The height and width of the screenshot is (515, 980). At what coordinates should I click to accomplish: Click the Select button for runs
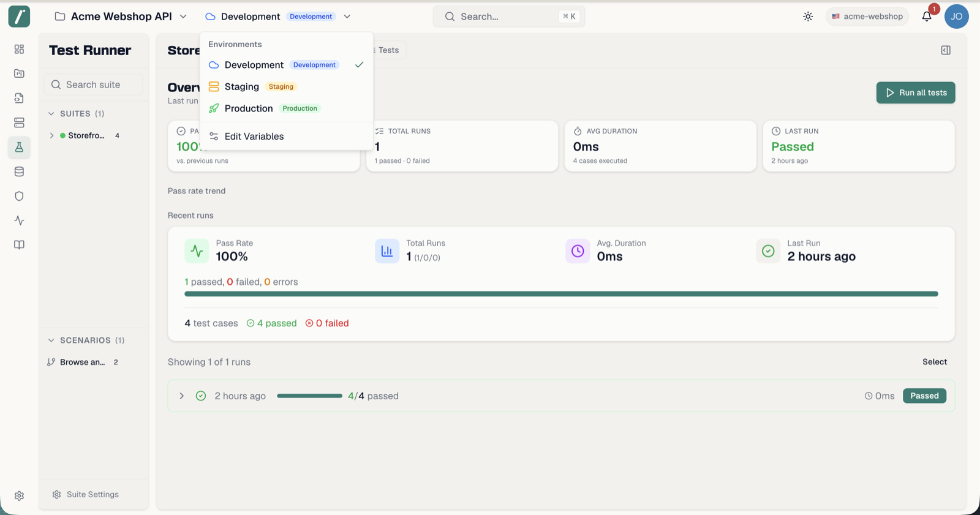(935, 362)
